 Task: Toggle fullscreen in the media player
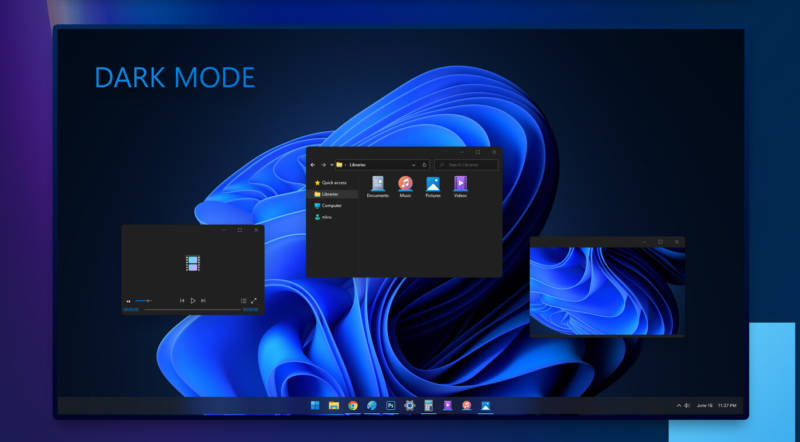254,301
